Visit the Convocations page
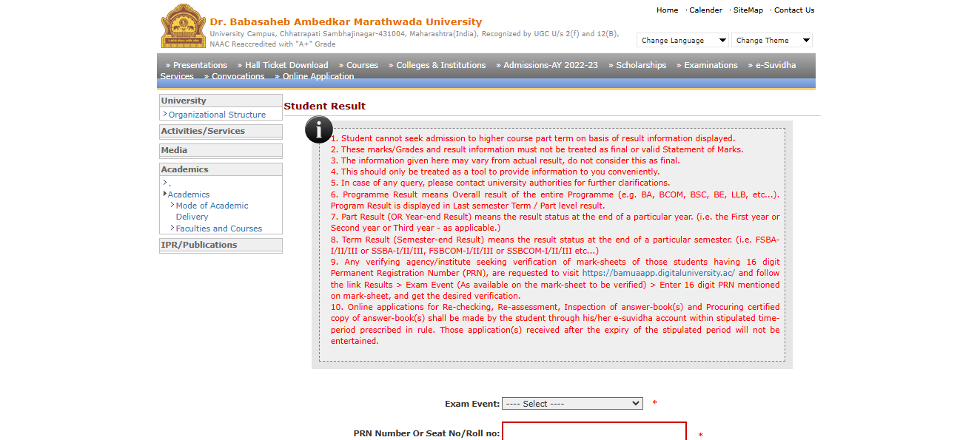 click(237, 76)
